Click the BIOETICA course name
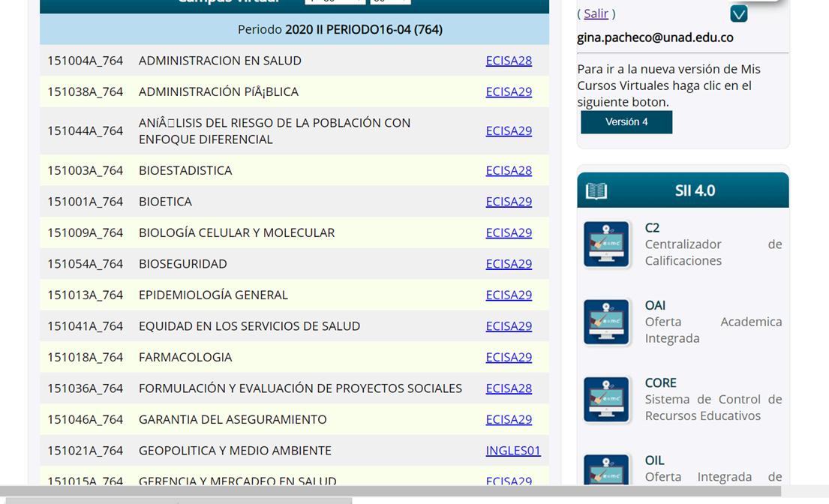This screenshot has height=504, width=829. [166, 202]
